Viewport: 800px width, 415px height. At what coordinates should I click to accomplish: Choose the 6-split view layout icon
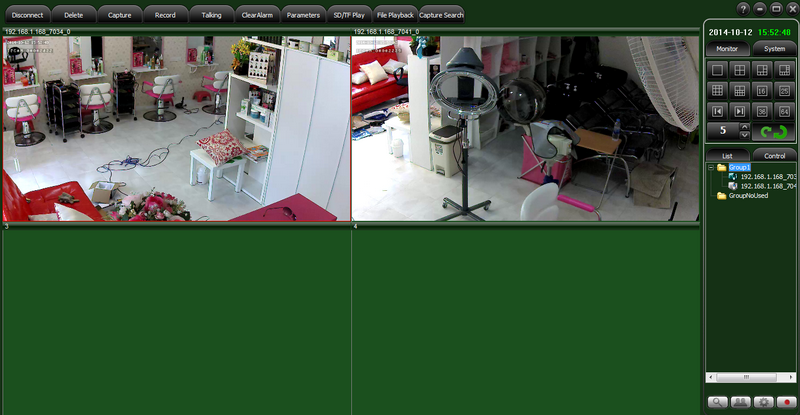pyautogui.click(x=762, y=70)
